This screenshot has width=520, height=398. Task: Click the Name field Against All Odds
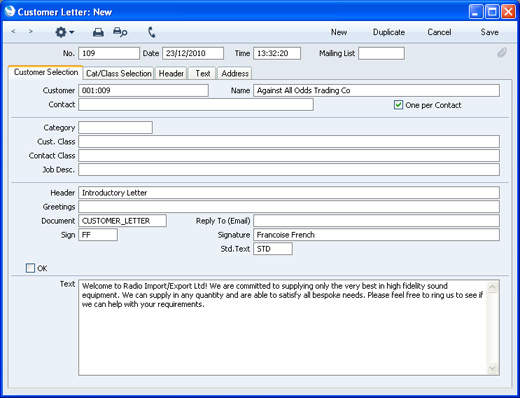tap(376, 91)
